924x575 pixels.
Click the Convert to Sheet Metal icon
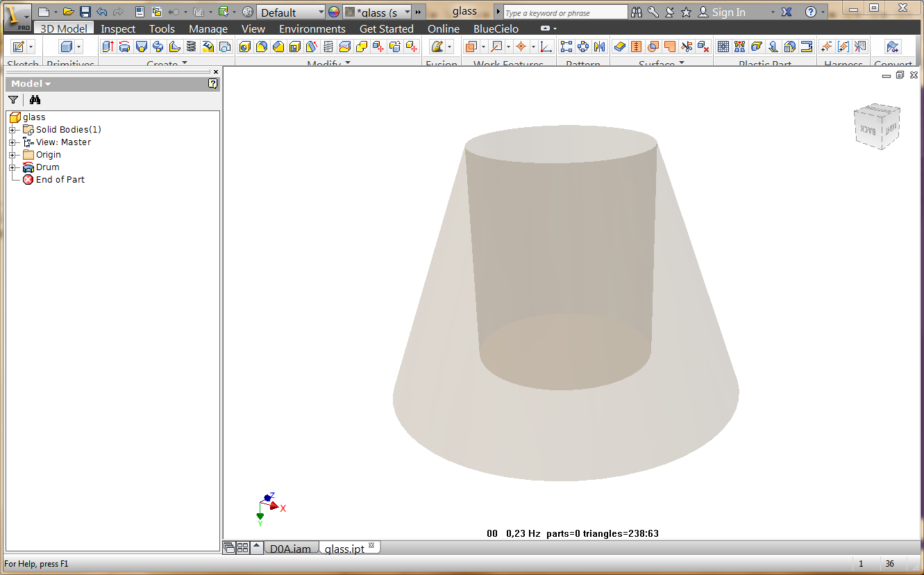[892, 47]
